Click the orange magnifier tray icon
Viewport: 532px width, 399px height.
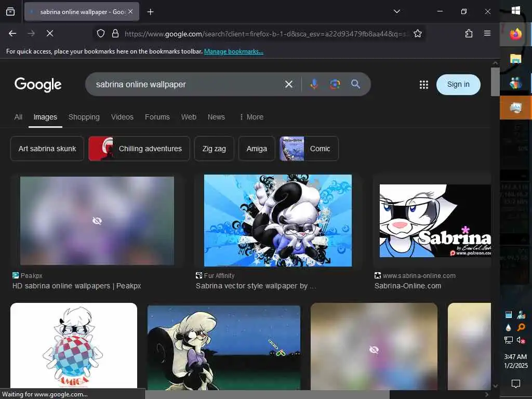tap(521, 327)
